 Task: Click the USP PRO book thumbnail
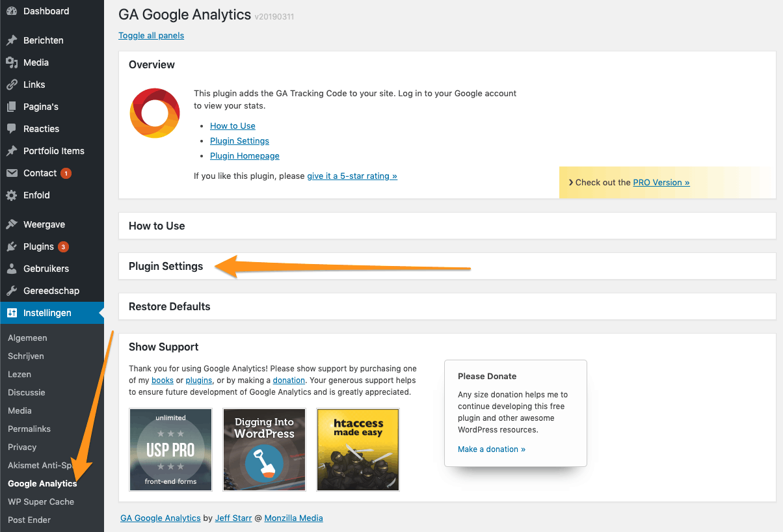pyautogui.click(x=170, y=449)
